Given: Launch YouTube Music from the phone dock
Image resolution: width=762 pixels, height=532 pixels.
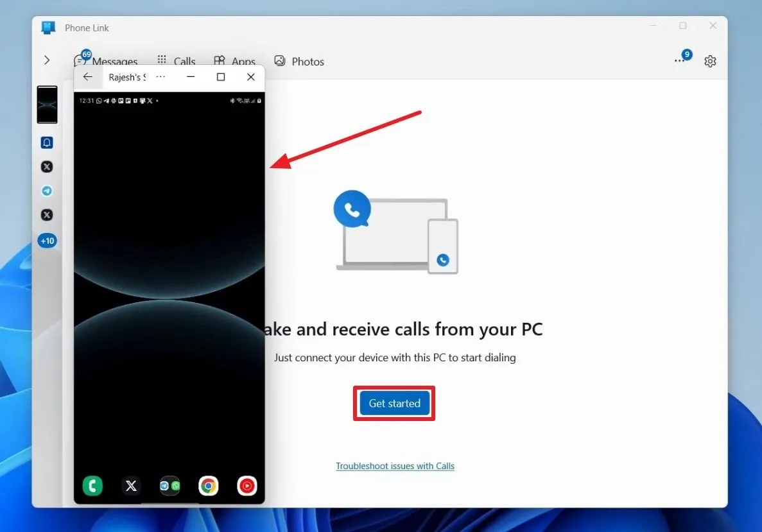Looking at the screenshot, I should [x=247, y=485].
